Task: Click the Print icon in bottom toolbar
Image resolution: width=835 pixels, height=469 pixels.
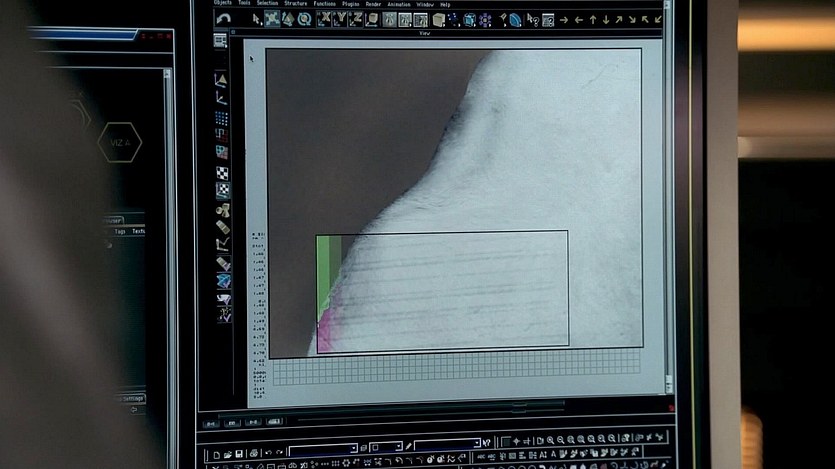Action: pos(254,454)
